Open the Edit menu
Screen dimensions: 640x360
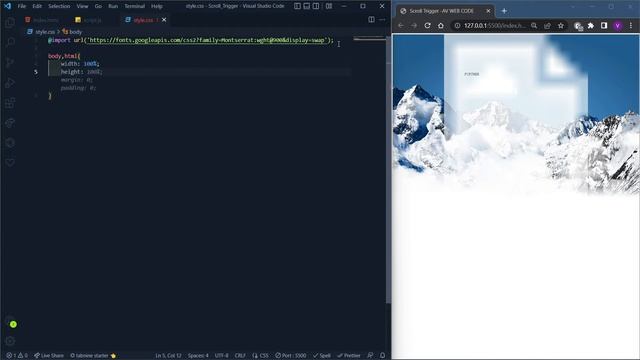(37, 6)
